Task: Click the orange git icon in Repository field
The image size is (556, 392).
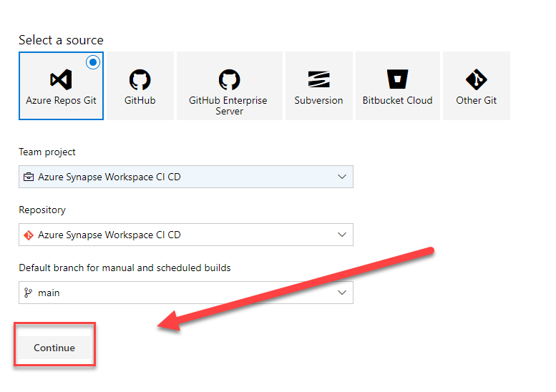Action: click(29, 235)
